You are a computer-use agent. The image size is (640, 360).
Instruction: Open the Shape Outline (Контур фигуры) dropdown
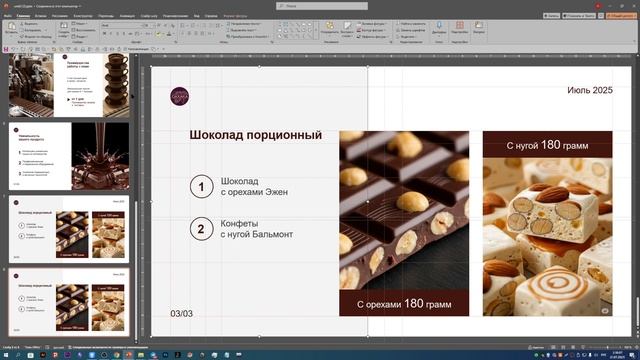pyautogui.click(x=371, y=30)
